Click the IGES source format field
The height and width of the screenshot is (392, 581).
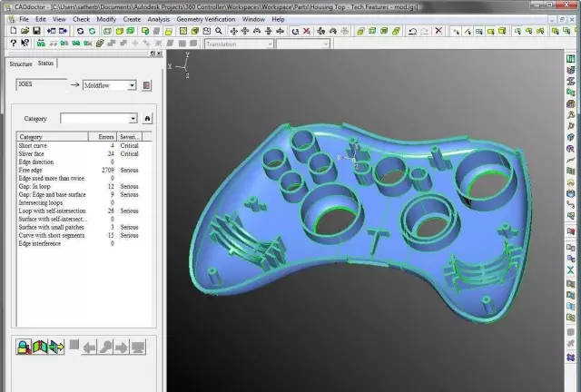tap(42, 84)
